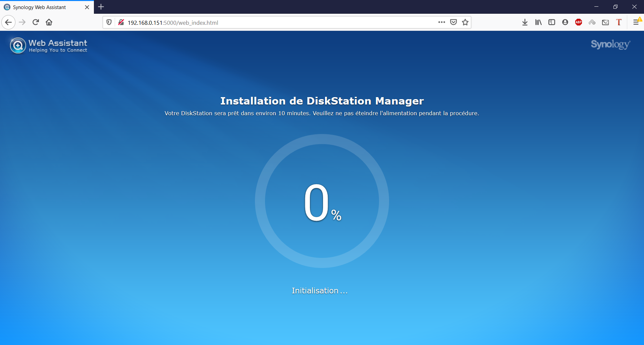Image resolution: width=644 pixels, height=345 pixels.
Task: Toggle the sidebar view button
Action: click(x=552, y=22)
